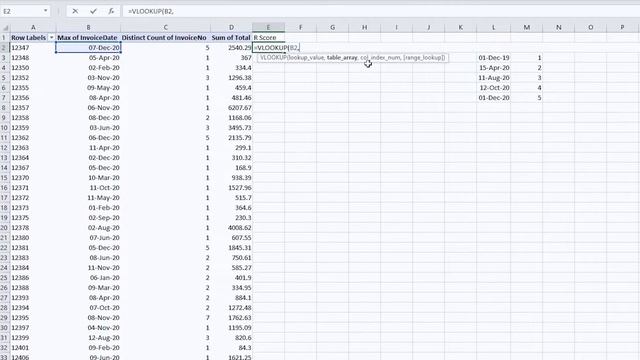Select row header 10
The image size is (640, 360).
click(x=4, y=128)
